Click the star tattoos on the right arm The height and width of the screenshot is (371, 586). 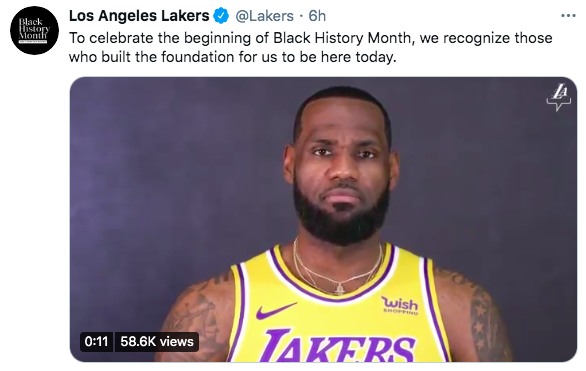coord(480,321)
